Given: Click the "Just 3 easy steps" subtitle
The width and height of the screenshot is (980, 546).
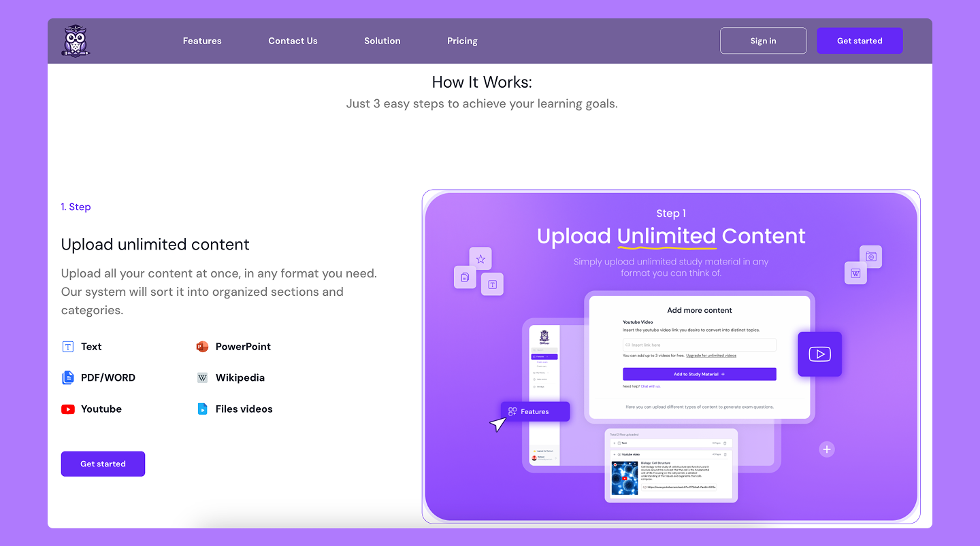Looking at the screenshot, I should 482,104.
